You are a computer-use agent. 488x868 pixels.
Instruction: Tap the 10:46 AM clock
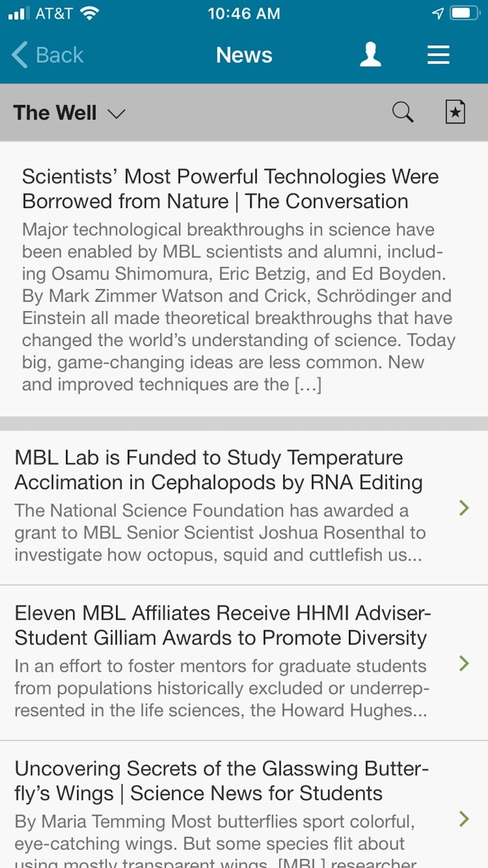pos(244,13)
